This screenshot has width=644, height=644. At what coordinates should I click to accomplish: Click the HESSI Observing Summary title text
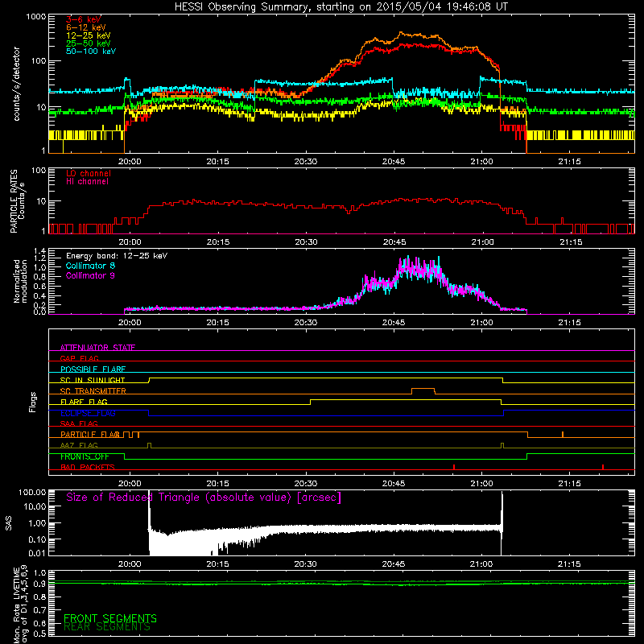click(341, 7)
